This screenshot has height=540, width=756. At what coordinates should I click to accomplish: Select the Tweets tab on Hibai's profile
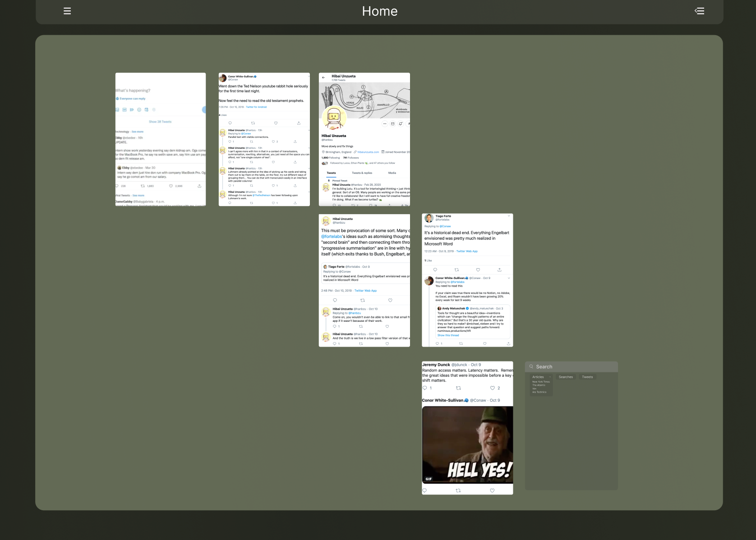(x=331, y=173)
